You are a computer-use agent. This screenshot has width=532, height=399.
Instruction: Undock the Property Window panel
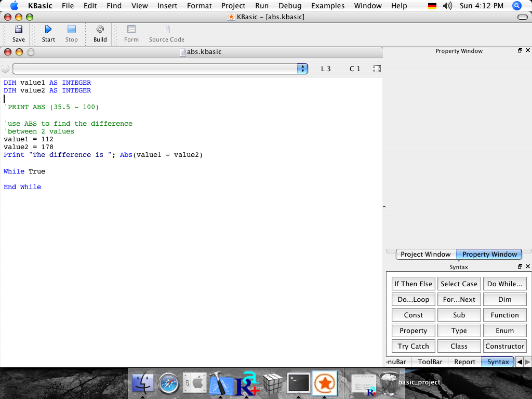click(x=520, y=50)
